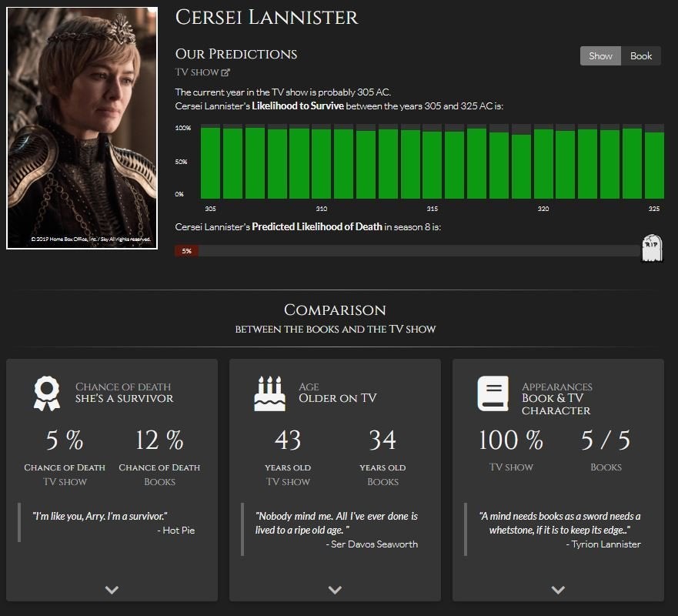The width and height of the screenshot is (678, 616).
Task: Expand the Age comparison card
Action: pos(335,589)
